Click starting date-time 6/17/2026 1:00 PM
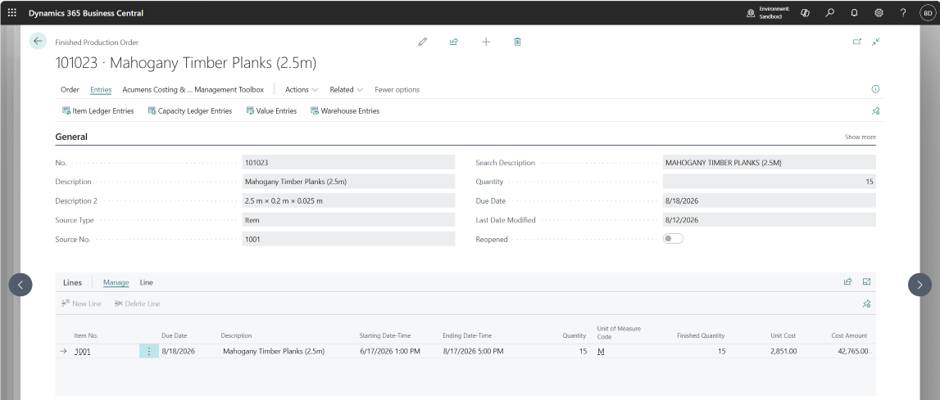940x400 pixels. click(390, 351)
